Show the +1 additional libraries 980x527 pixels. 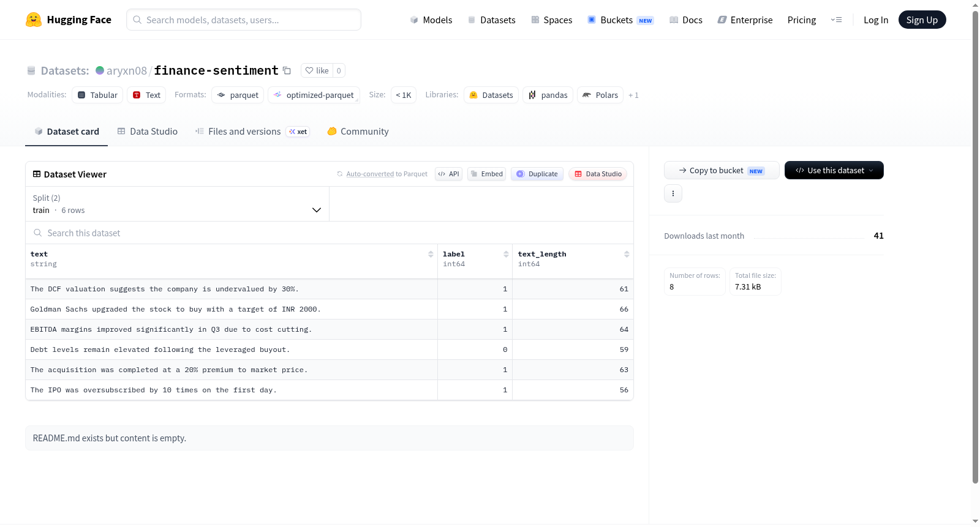tap(633, 95)
